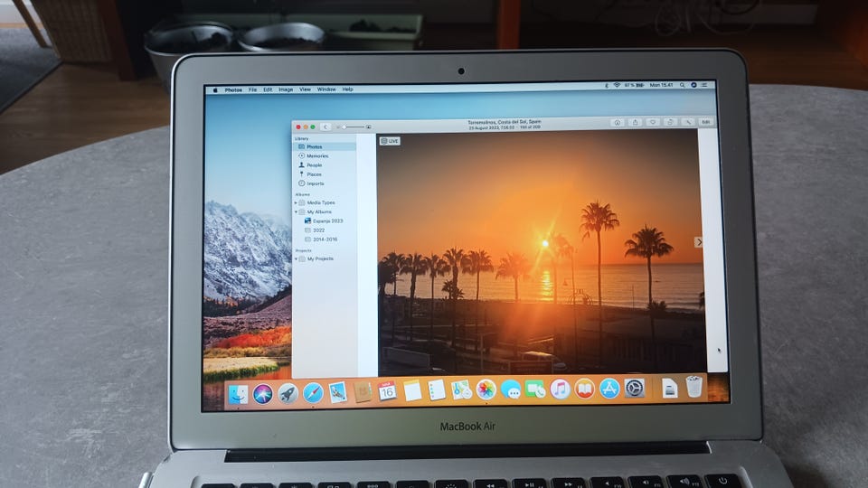Click the clock showing Mon 15.41
Image resolution: width=868 pixels, height=488 pixels.
coord(661,85)
